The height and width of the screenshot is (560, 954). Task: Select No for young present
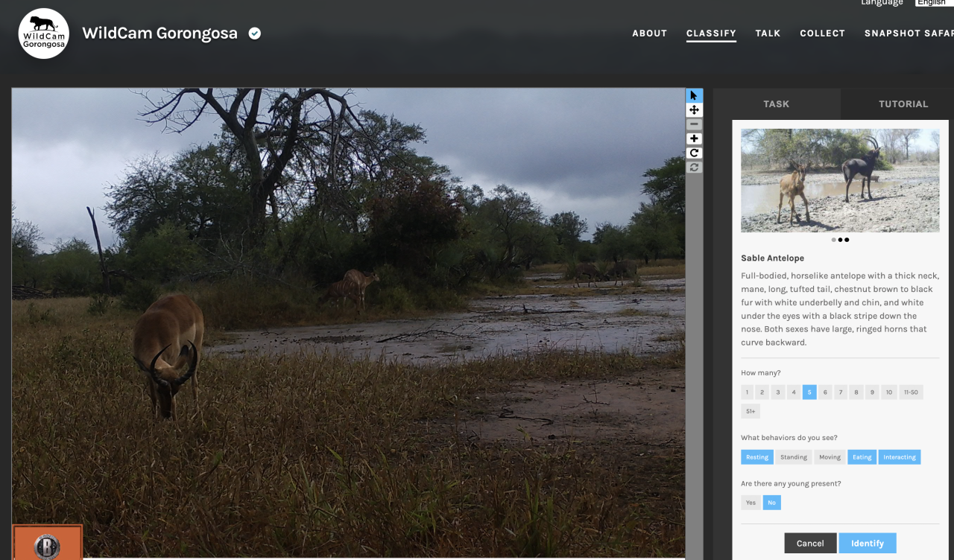(771, 503)
